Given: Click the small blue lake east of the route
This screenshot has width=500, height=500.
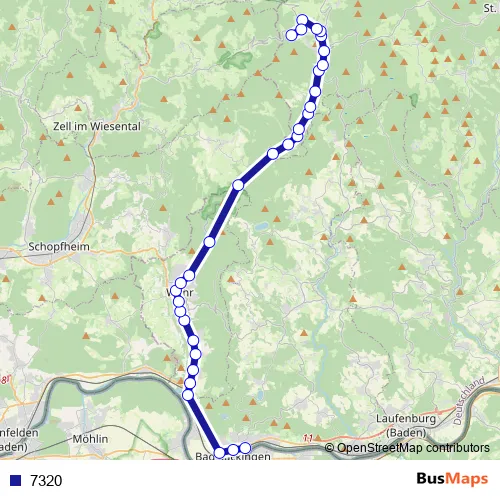Looking at the screenshot, I should click(261, 227).
